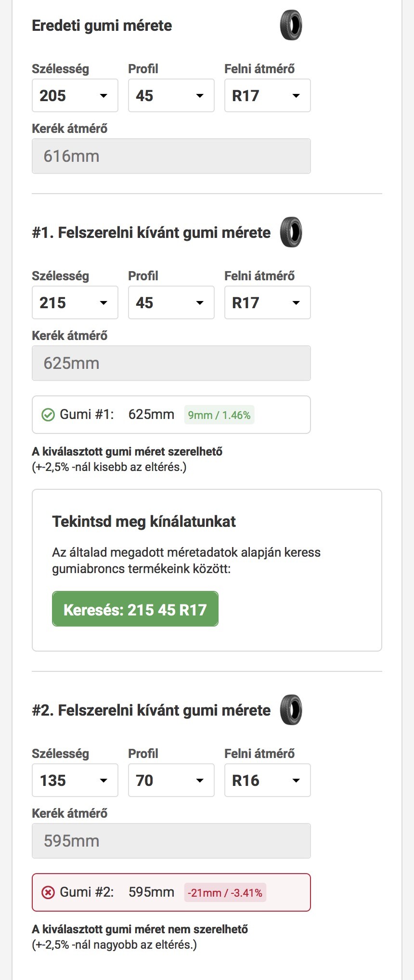The image size is (414, 980).
Task: Click the tire icon beside Eredeti gumi mérete
Action: tap(291, 26)
